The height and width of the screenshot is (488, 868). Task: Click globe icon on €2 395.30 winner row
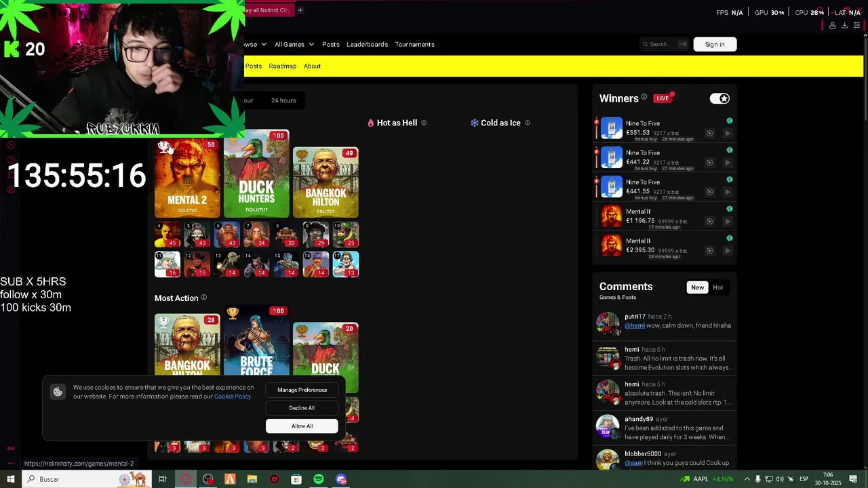point(730,238)
